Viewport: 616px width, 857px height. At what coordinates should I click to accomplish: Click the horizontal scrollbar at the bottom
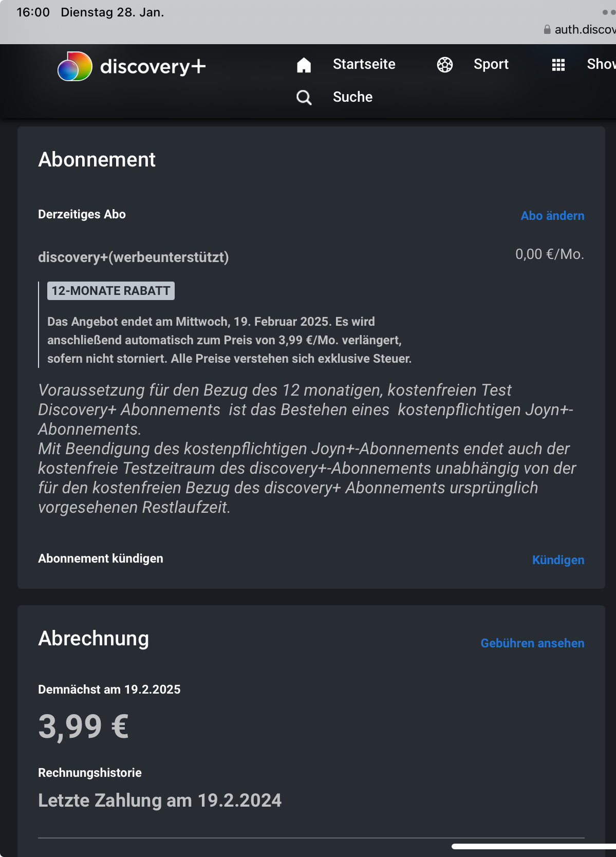click(x=533, y=846)
